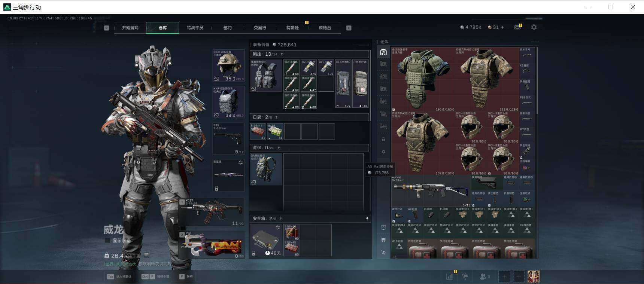Click the E next-tab key hint
This screenshot has width=644, height=284.
(x=349, y=28)
